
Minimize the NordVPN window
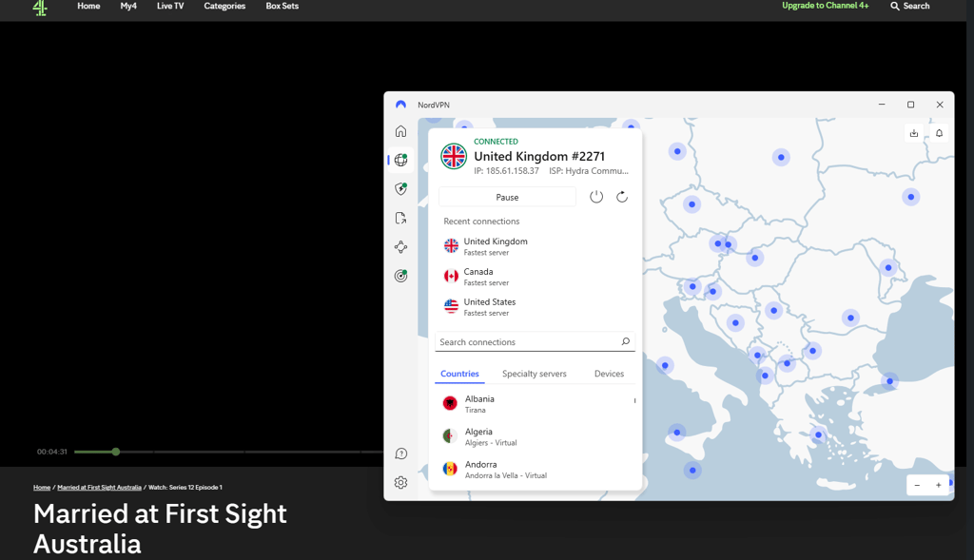tap(882, 105)
